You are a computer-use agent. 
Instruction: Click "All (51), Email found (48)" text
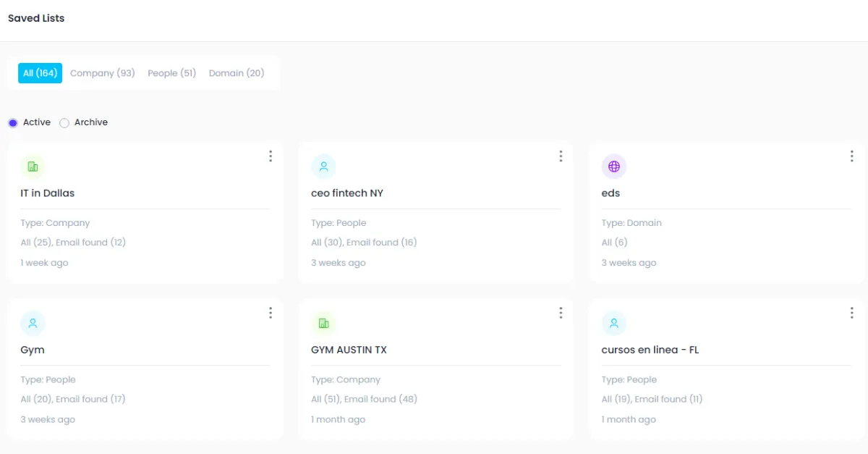(364, 399)
